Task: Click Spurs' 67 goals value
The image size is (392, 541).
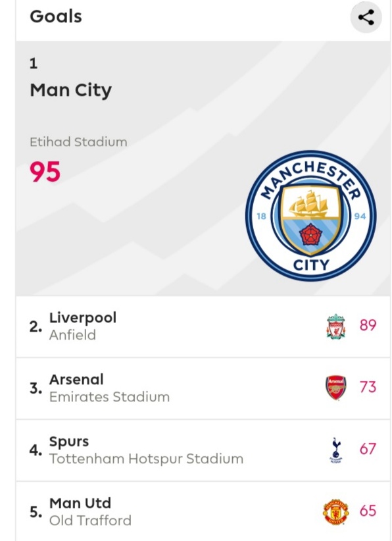Action: 368,449
